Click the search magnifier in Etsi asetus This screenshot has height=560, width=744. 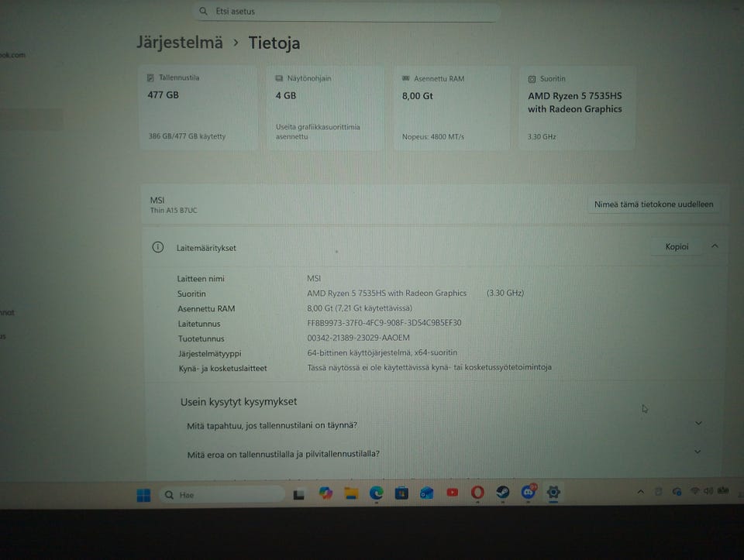click(x=203, y=11)
